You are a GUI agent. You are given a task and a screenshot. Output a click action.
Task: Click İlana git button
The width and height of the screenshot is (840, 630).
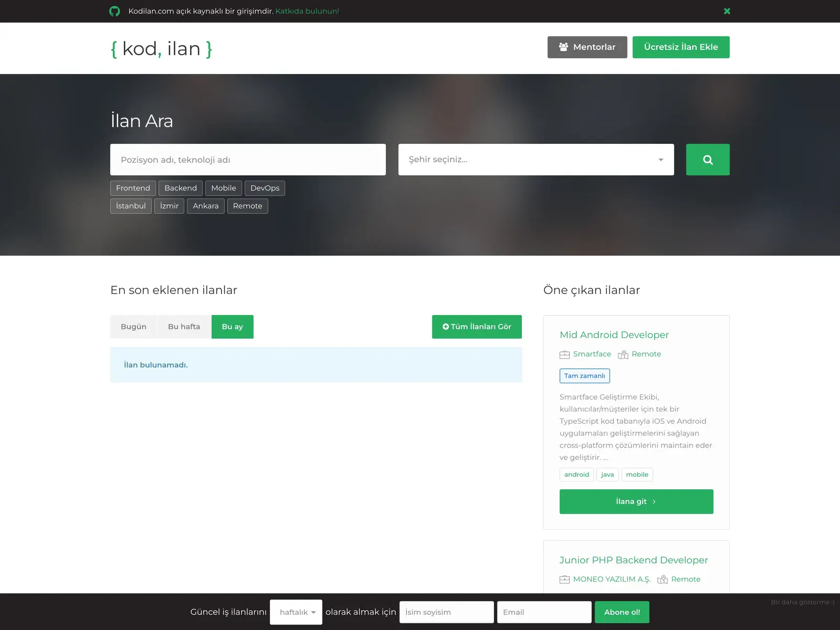click(636, 501)
